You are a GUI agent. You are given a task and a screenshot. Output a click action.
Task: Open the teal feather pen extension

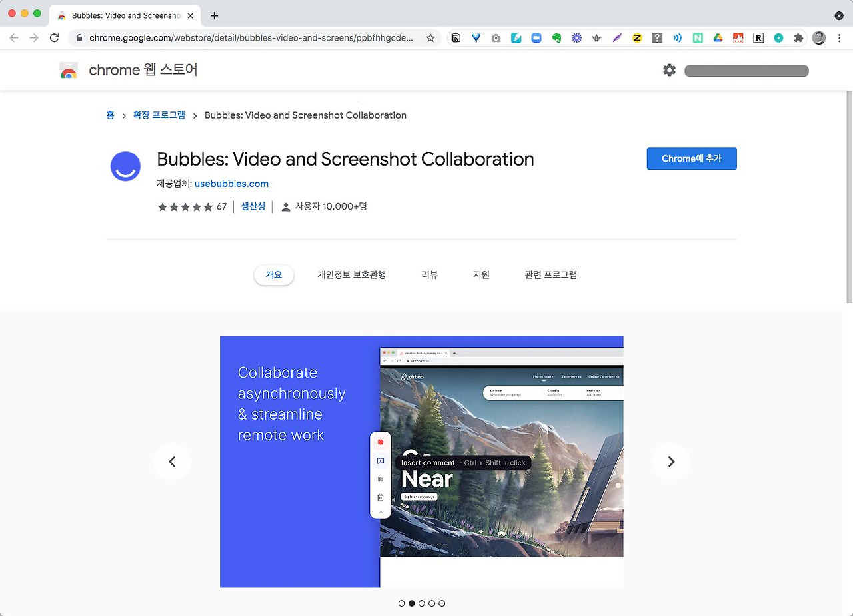(x=516, y=38)
